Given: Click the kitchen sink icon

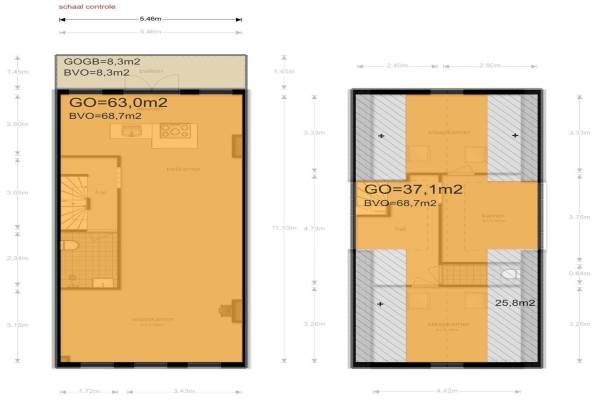Looking at the screenshot, I should (131, 131).
